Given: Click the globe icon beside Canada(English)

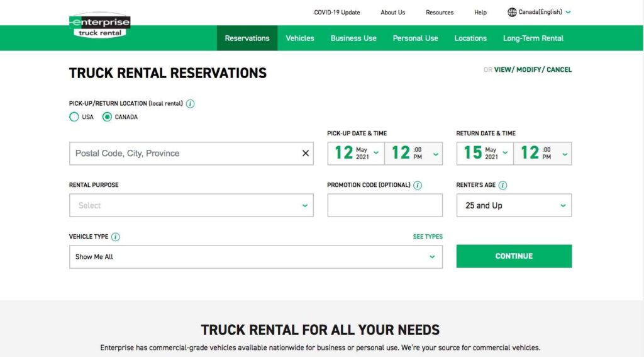Looking at the screenshot, I should 512,13.
